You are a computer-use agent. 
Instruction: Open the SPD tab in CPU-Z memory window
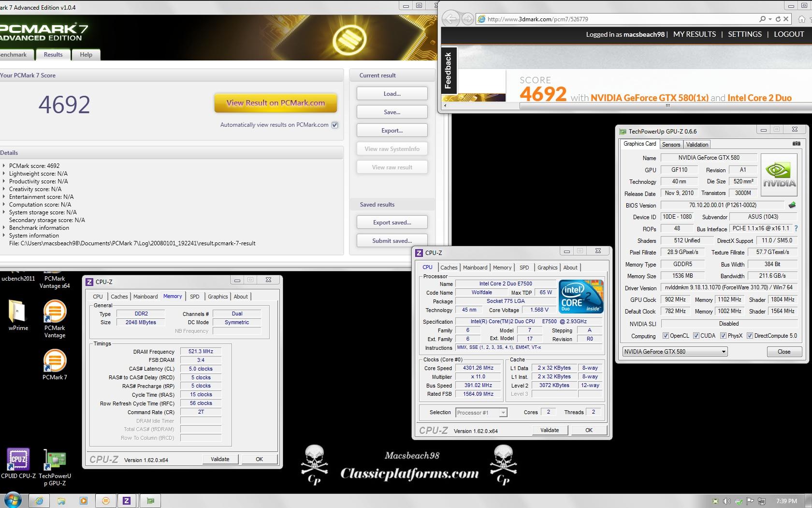[194, 297]
